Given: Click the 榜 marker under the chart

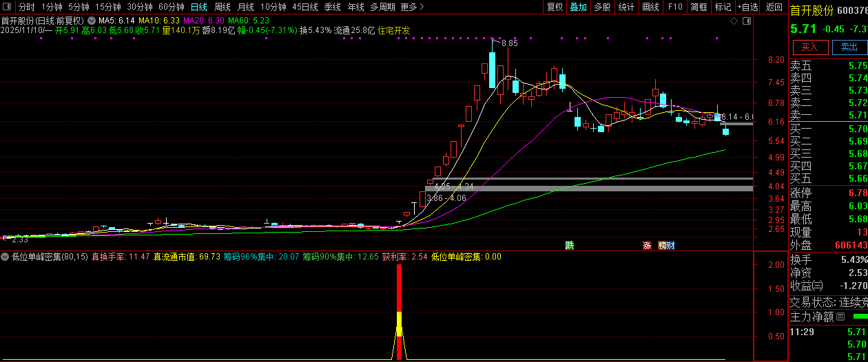Looking at the screenshot, I should [x=662, y=245].
